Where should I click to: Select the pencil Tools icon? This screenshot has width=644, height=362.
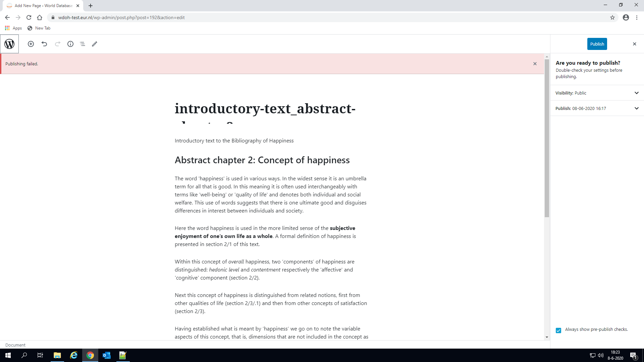coord(95,44)
